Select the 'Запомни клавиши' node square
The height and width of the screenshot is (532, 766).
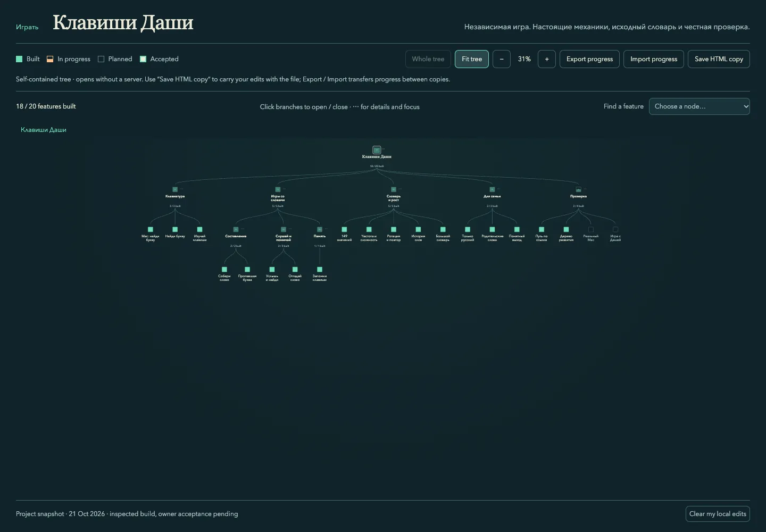tap(320, 269)
